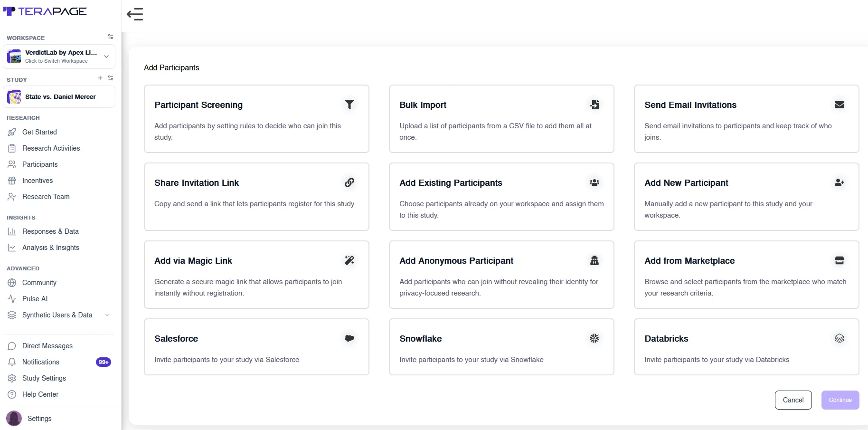Click the import icon on Bulk Import card
868x430 pixels.
(x=594, y=105)
